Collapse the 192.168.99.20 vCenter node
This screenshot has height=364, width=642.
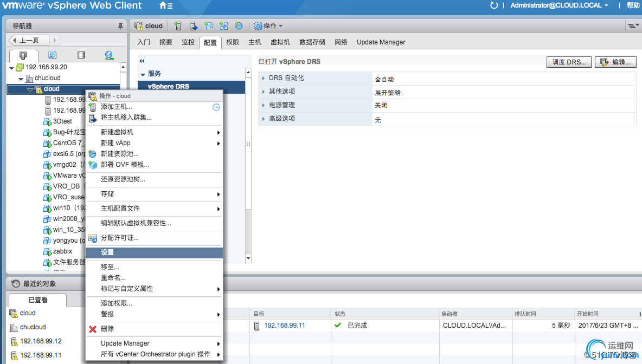[11, 68]
